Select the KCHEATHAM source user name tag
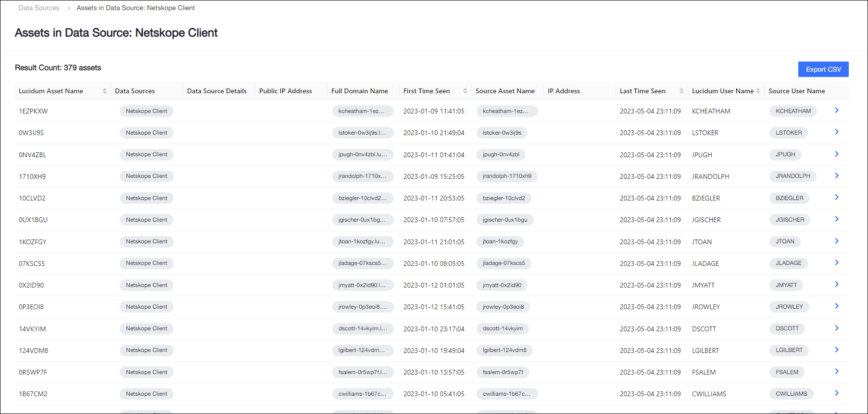 [x=793, y=111]
